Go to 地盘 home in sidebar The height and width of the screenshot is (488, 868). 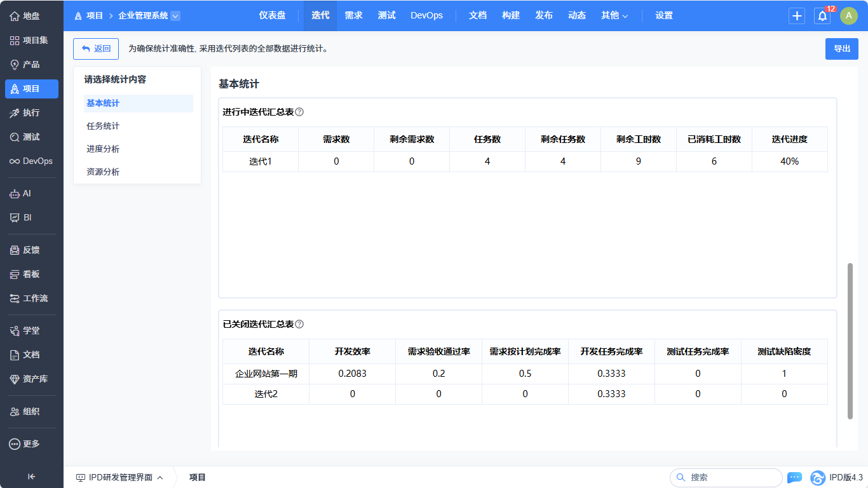tap(31, 16)
